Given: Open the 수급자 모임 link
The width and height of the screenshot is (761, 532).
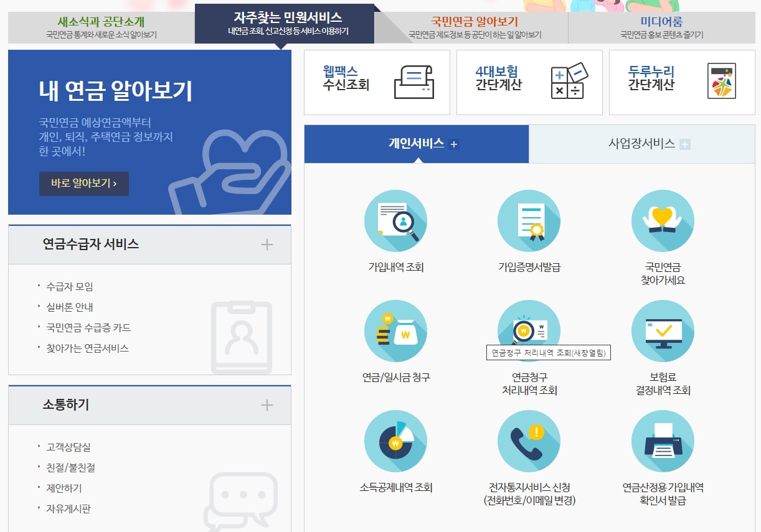Looking at the screenshot, I should click(x=70, y=287).
